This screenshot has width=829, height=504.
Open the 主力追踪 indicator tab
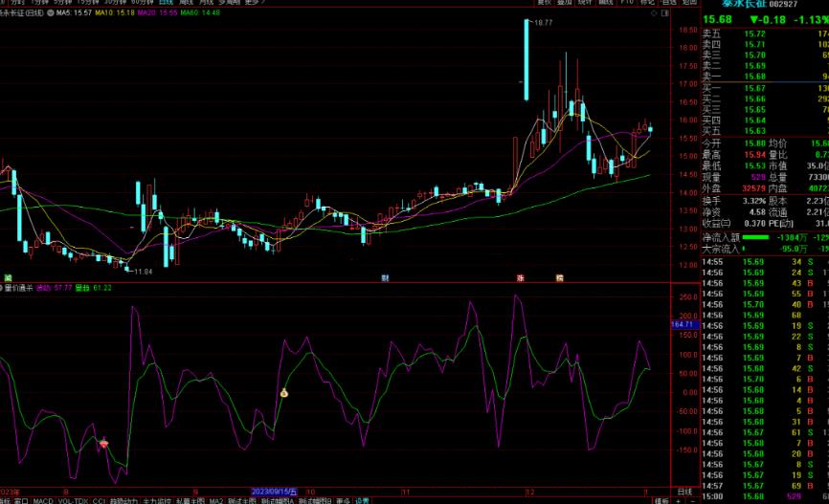[157, 500]
